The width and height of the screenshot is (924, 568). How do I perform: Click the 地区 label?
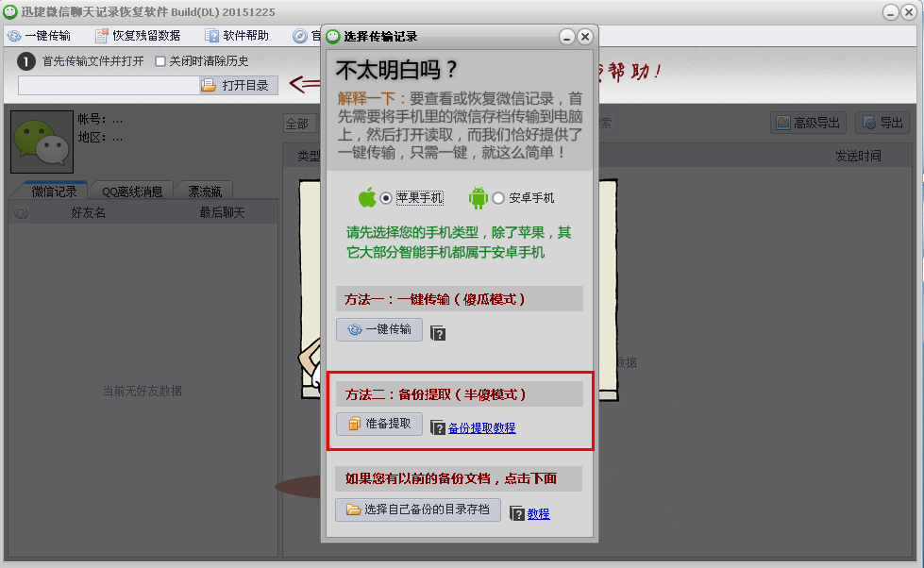pos(92,138)
